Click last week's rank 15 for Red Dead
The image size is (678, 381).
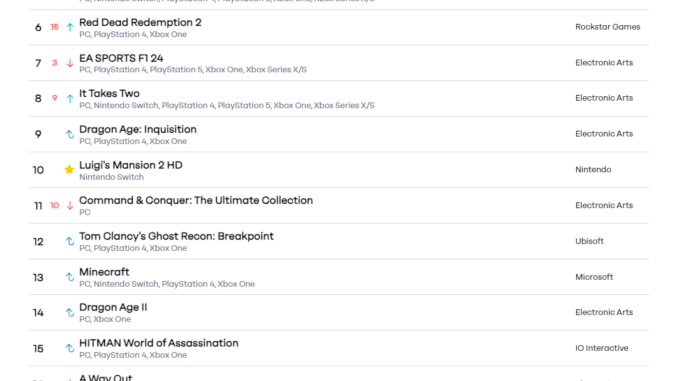[54, 27]
